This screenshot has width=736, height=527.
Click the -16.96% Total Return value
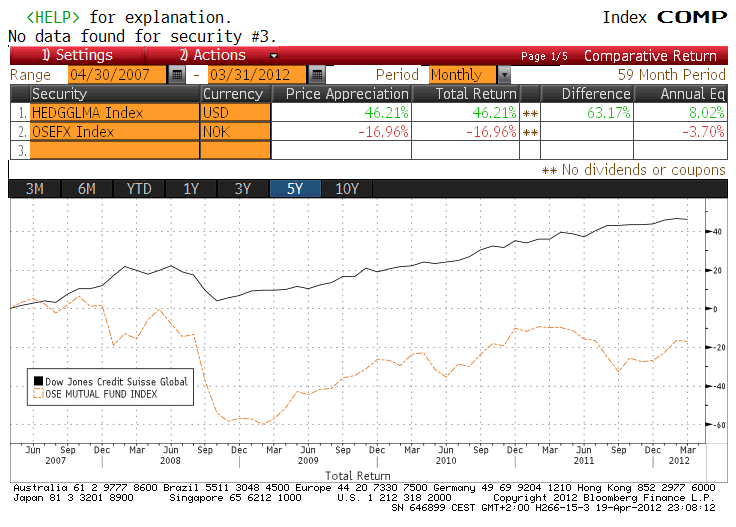pyautogui.click(x=491, y=131)
